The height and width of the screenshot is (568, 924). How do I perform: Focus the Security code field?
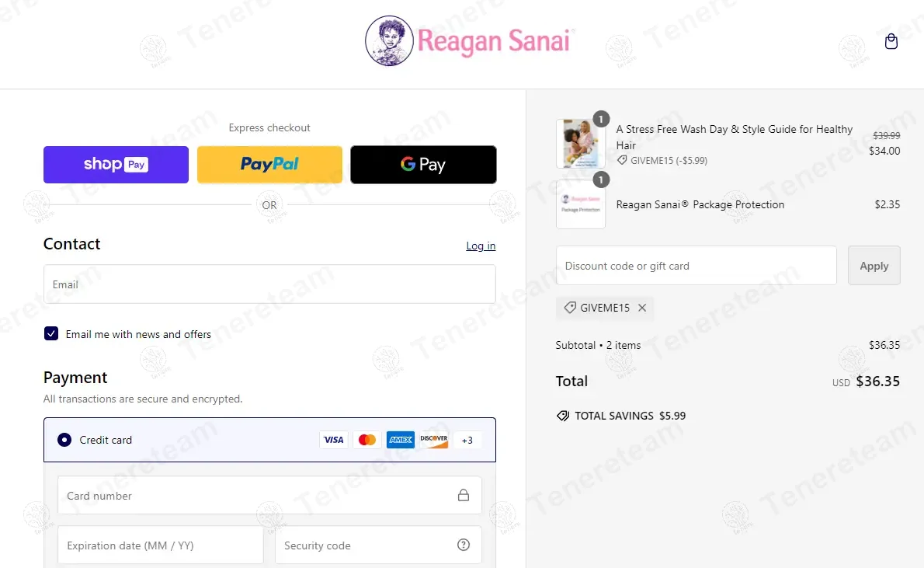pyautogui.click(x=378, y=545)
